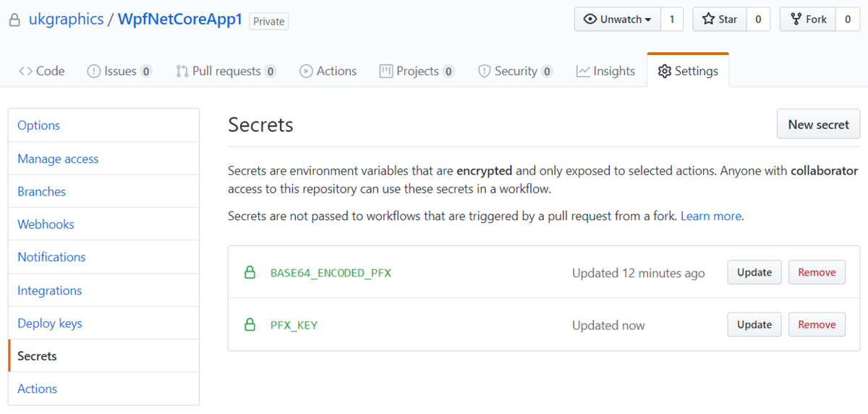The image size is (868, 414).
Task: Open Actions settings in sidebar
Action: 103,389
